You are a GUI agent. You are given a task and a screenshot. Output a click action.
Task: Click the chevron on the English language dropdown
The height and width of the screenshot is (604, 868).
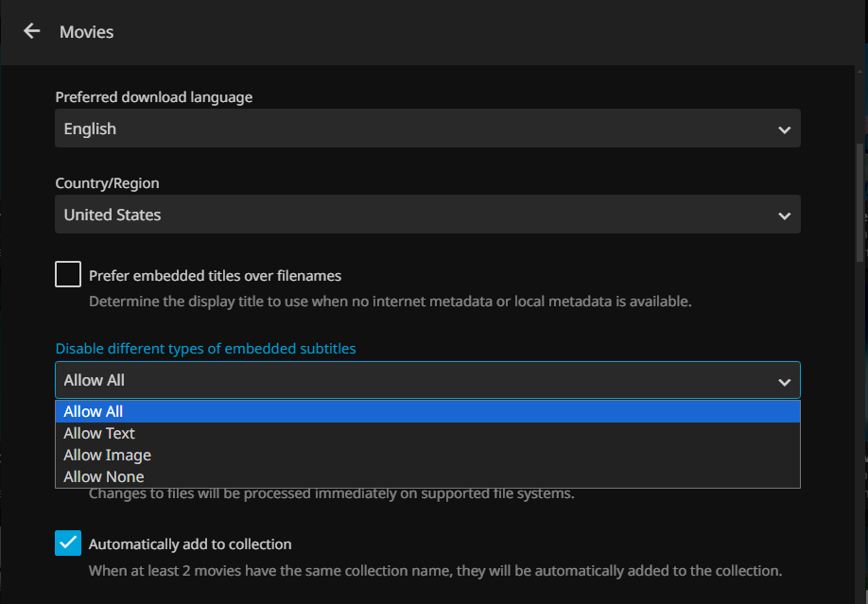pyautogui.click(x=784, y=129)
